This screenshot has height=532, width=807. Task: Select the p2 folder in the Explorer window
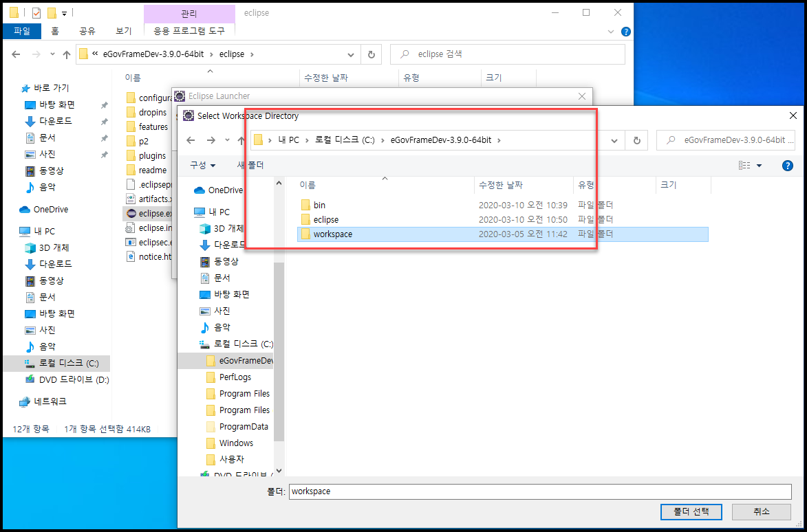point(137,141)
